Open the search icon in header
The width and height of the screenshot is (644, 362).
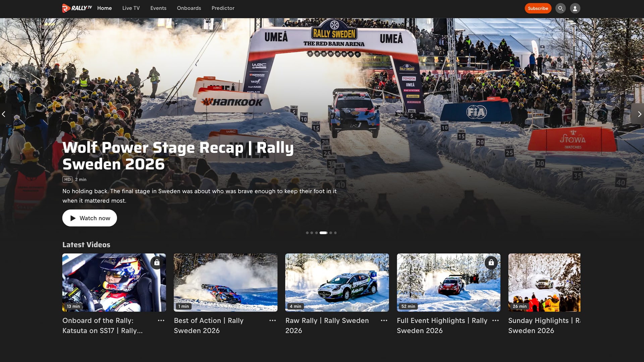pos(560,8)
